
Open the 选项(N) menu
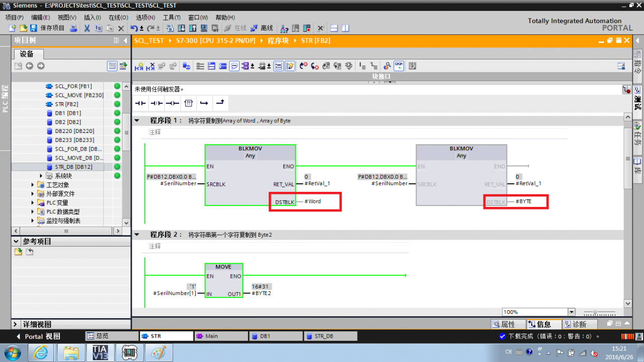(x=145, y=17)
